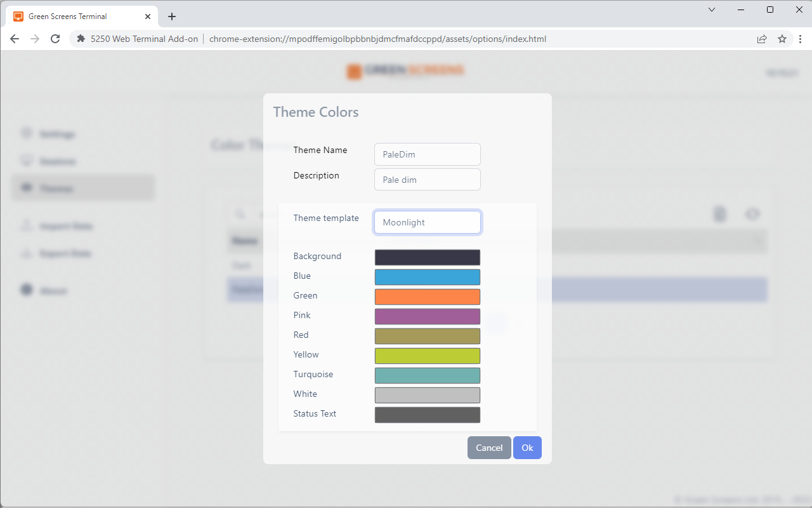The height and width of the screenshot is (508, 812).
Task: Click the browser back arrow
Action: [x=15, y=39]
